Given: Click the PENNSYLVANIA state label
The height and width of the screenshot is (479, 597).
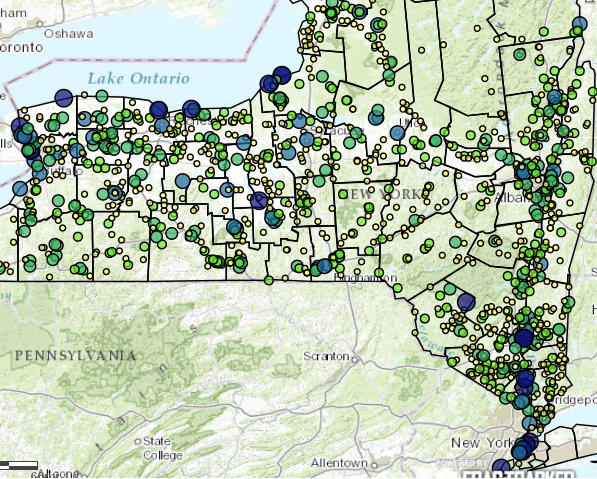Looking at the screenshot, I should tap(75, 356).
